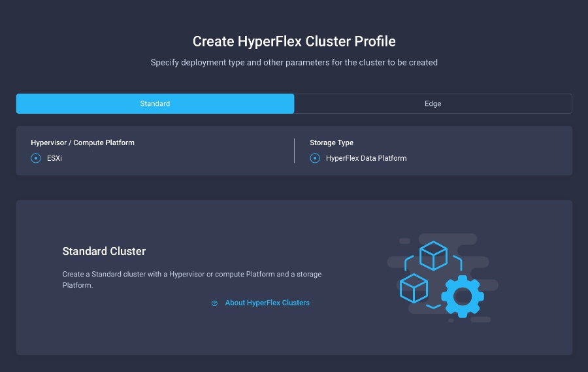This screenshot has width=588, height=372.
Task: Click the HyperFlex Data Platform option label
Action: (366, 158)
